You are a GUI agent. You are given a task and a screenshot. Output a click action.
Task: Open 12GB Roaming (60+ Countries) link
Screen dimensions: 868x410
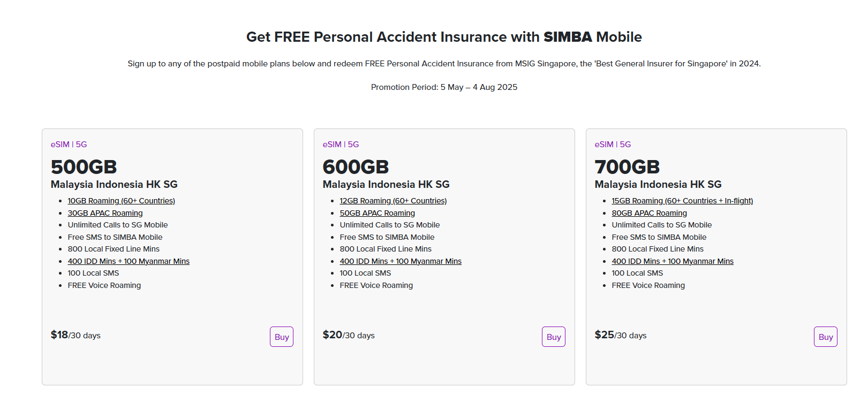(x=393, y=201)
